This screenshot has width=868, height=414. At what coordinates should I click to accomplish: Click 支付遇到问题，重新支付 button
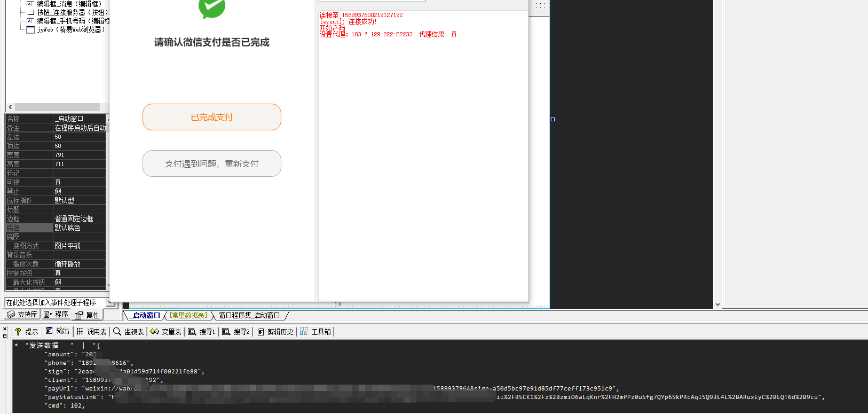[212, 163]
